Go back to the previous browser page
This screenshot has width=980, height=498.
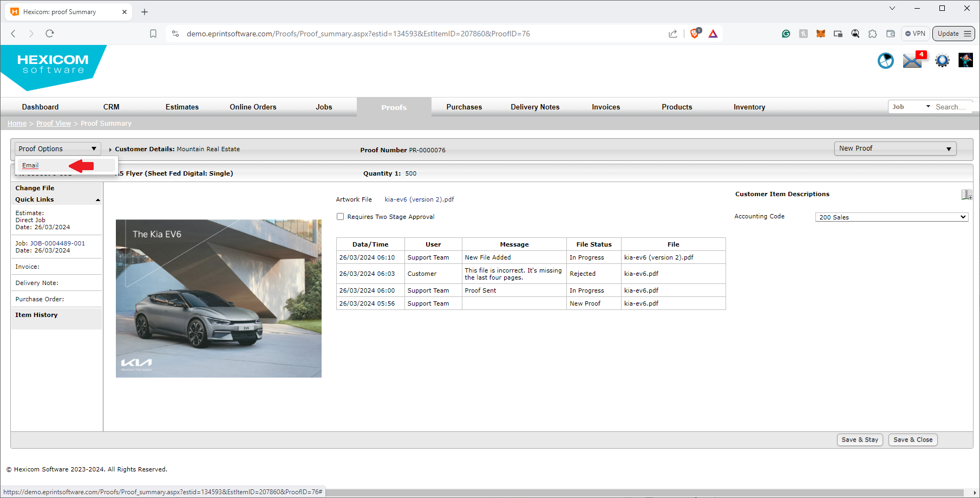point(14,34)
